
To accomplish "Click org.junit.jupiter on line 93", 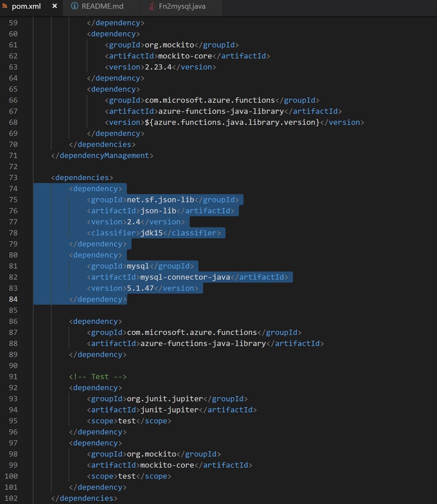I will click(165, 399).
